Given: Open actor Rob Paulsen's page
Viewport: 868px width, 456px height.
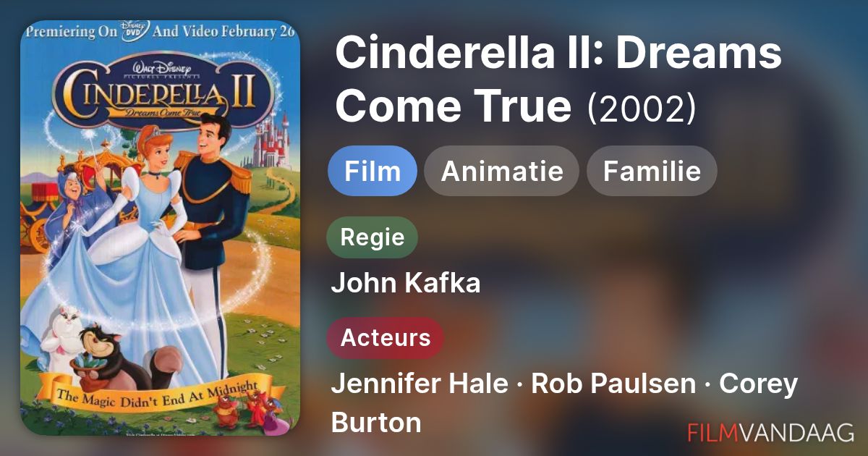Looking at the screenshot, I should 613,384.
